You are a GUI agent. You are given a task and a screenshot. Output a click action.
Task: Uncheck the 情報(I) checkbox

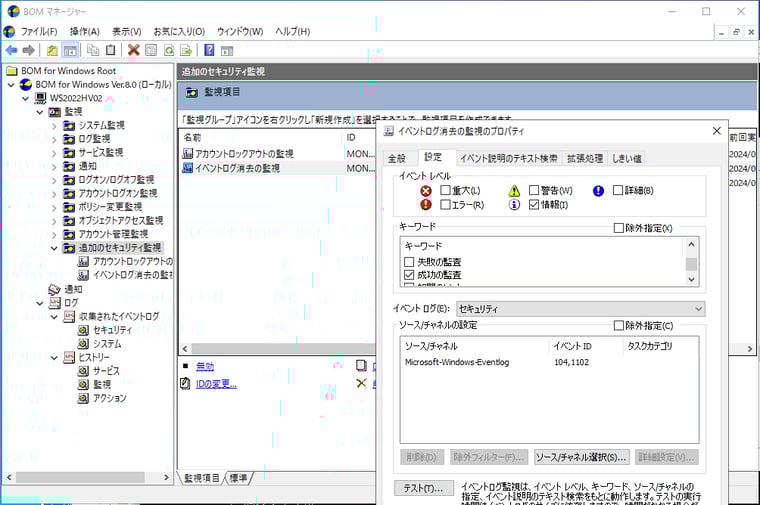(534, 205)
